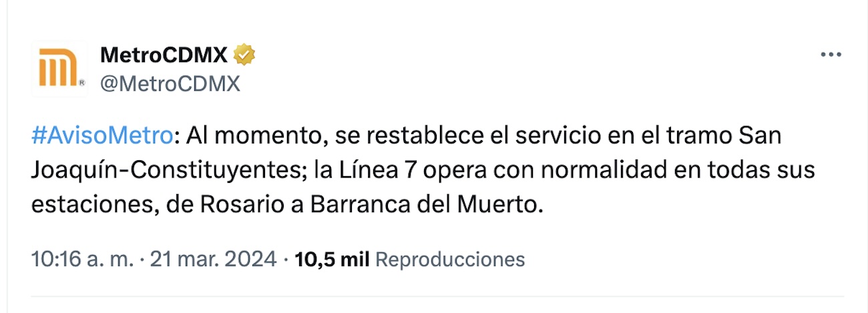Click the Reproducciones label
Viewport: 868px width, 313px height.
[x=450, y=259]
